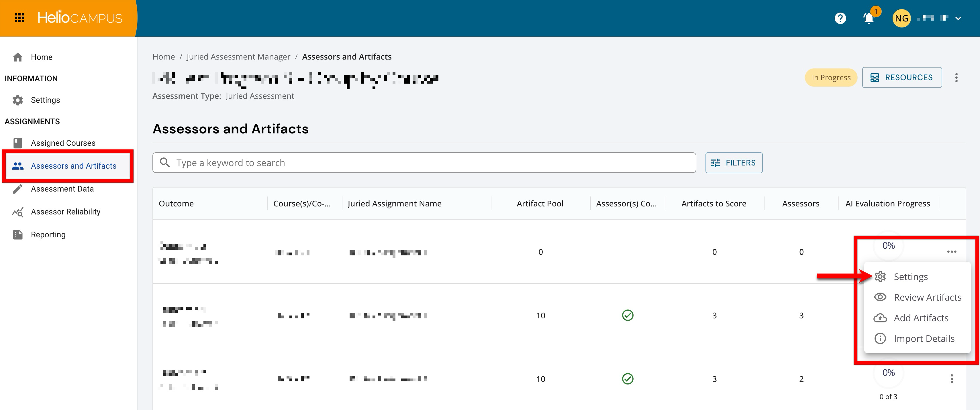The image size is (980, 410).
Task: Open third row vertical dots menu
Action: tap(951, 379)
